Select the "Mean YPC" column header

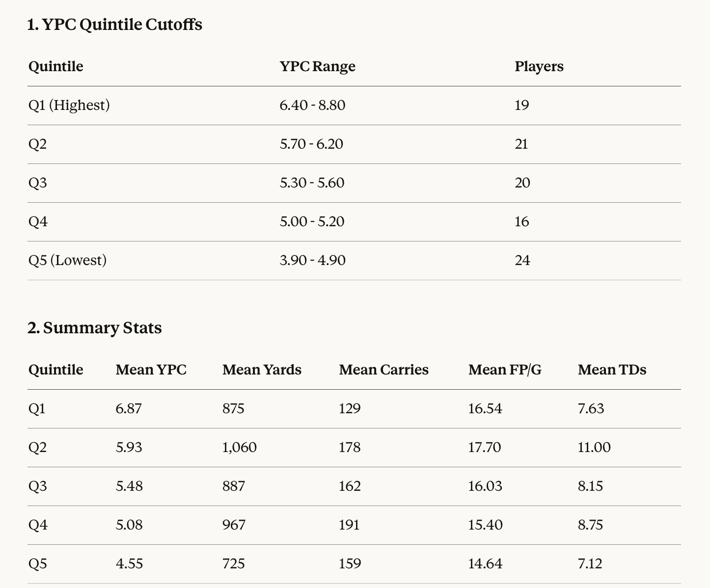coord(151,370)
